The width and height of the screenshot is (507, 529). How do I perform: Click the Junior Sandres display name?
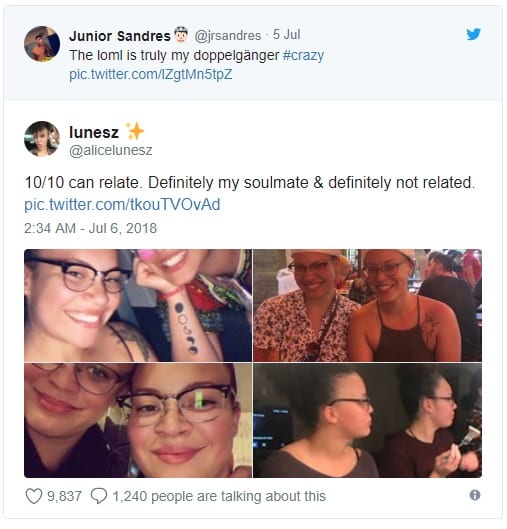120,36
